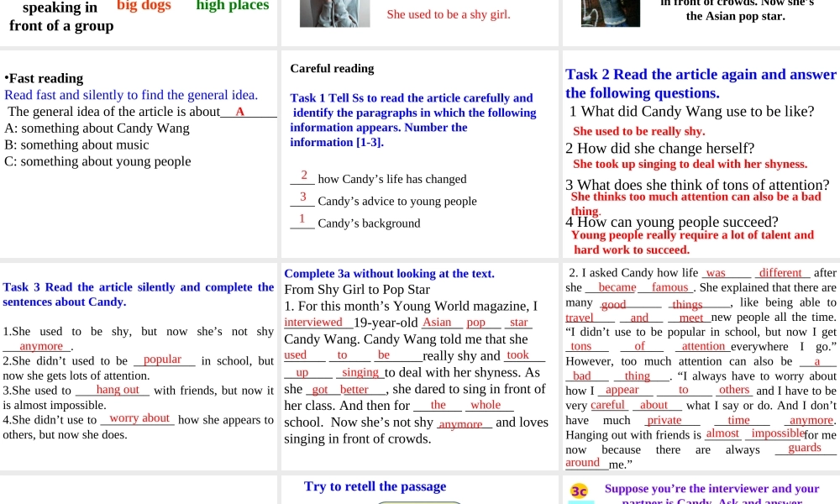
Task: Select option B: something about music
Action: (x=76, y=144)
